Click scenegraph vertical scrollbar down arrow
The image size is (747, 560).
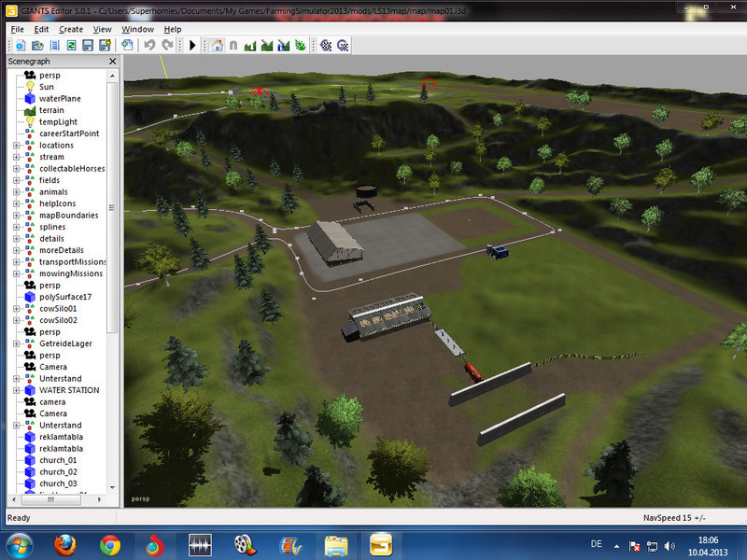[112, 487]
